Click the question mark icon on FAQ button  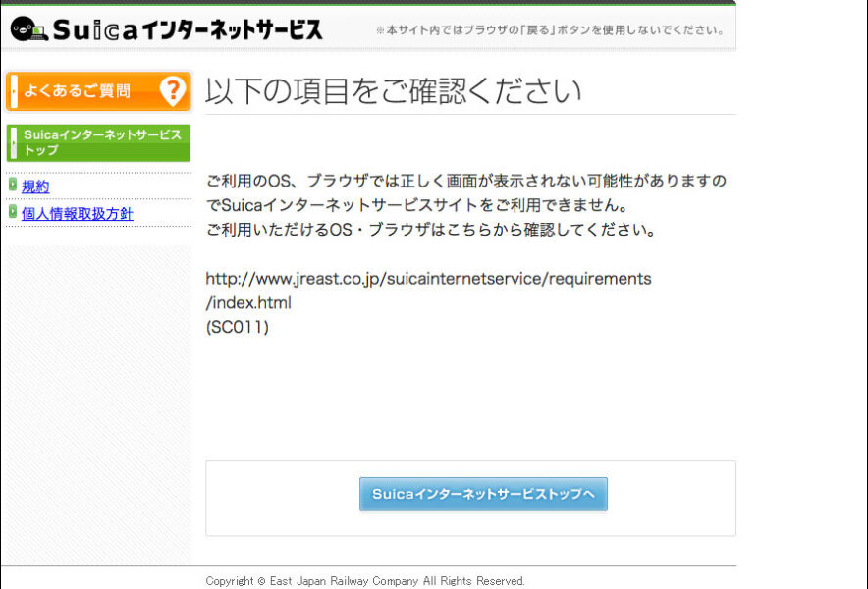tap(172, 90)
